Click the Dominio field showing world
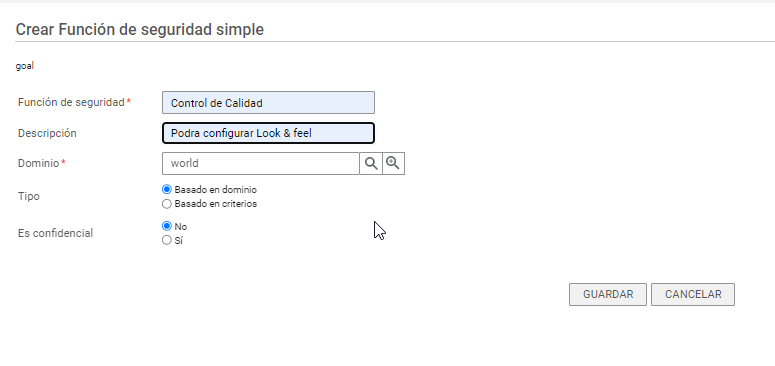Image resolution: width=775 pixels, height=366 pixels. click(x=260, y=163)
